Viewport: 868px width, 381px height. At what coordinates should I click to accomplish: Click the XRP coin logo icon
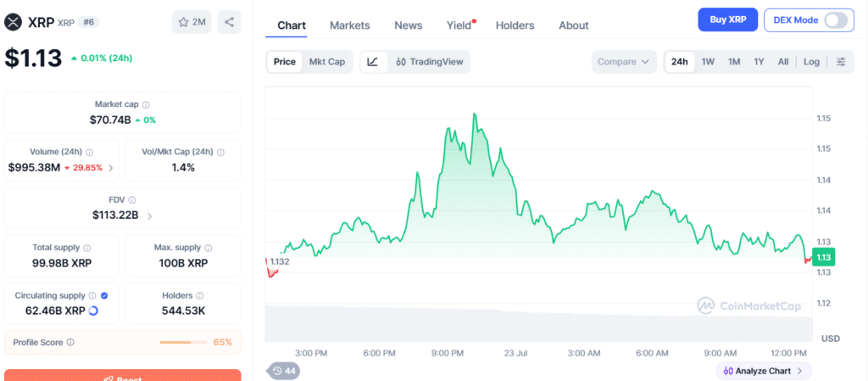coord(13,22)
